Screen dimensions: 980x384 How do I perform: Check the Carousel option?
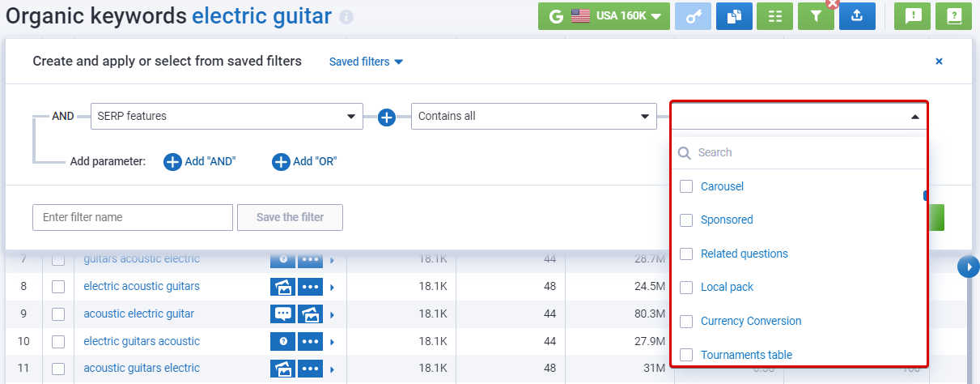point(686,186)
